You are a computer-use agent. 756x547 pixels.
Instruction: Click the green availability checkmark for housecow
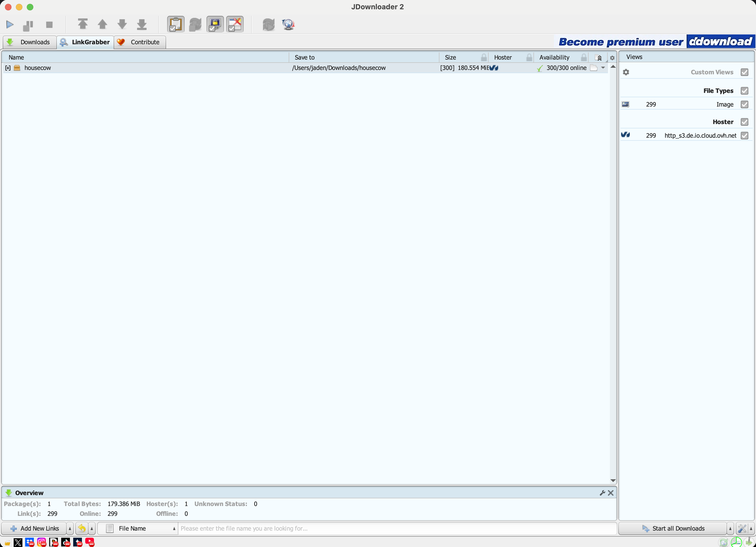coord(540,68)
